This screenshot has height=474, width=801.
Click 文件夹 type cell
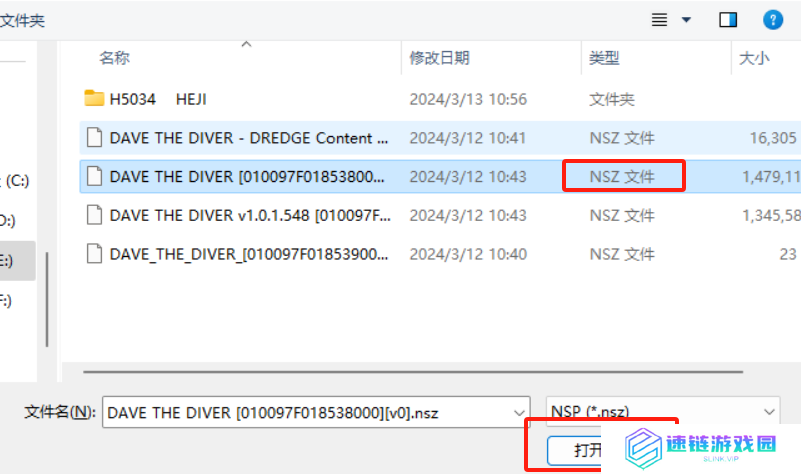611,99
